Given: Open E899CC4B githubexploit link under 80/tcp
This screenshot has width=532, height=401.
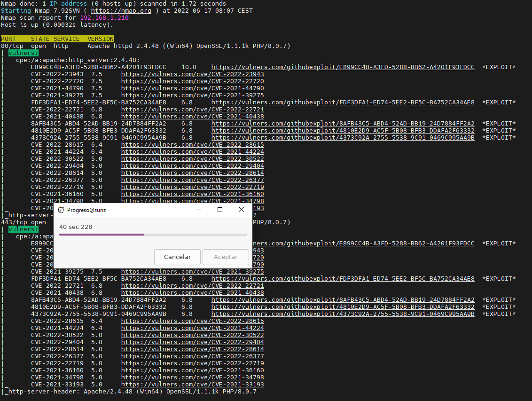Looking at the screenshot, I should pyautogui.click(x=343, y=67).
